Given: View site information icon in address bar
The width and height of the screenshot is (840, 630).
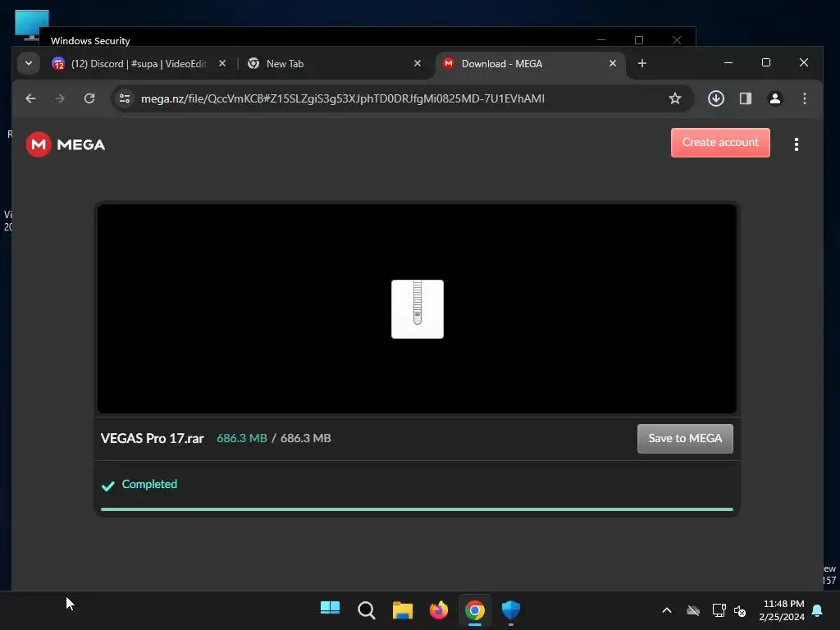Looking at the screenshot, I should pyautogui.click(x=125, y=98).
